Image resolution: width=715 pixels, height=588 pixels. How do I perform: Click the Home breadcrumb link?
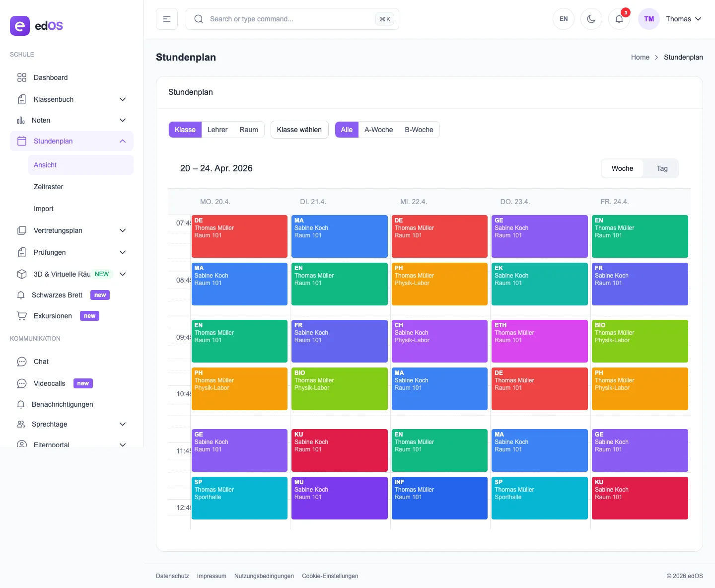[x=640, y=57]
